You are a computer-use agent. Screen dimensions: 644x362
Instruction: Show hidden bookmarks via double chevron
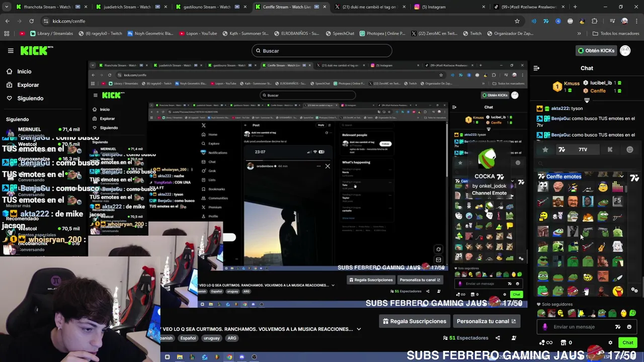(579, 34)
